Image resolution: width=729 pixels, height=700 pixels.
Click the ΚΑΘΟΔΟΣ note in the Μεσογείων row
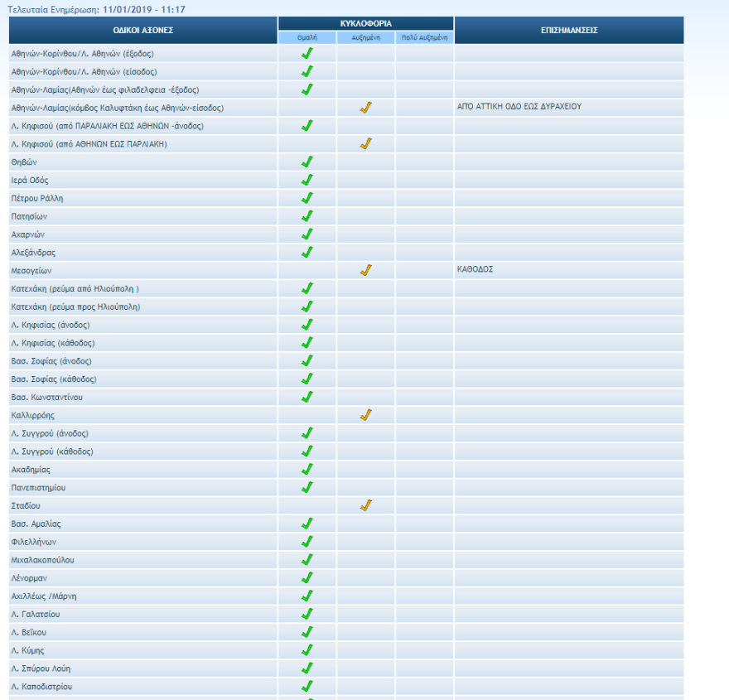click(x=475, y=269)
